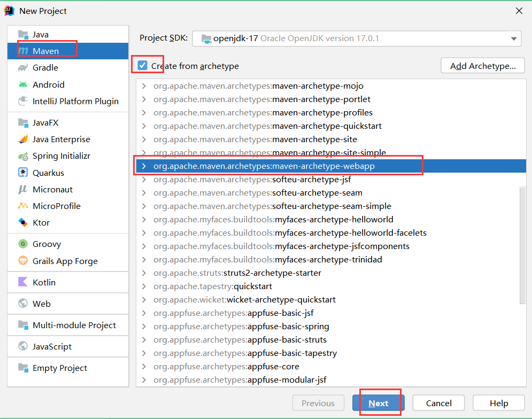Click the Spring Initializr icon
Viewport: 532px width, 419px height.
click(23, 156)
